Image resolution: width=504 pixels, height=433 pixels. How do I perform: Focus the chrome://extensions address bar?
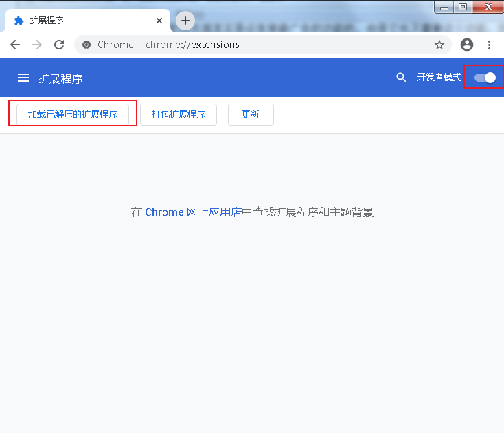263,45
